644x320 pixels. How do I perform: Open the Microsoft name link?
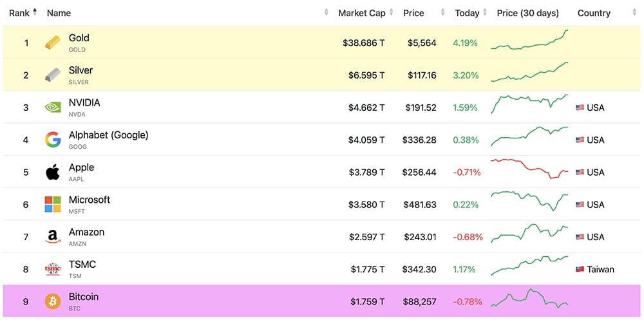pyautogui.click(x=90, y=200)
